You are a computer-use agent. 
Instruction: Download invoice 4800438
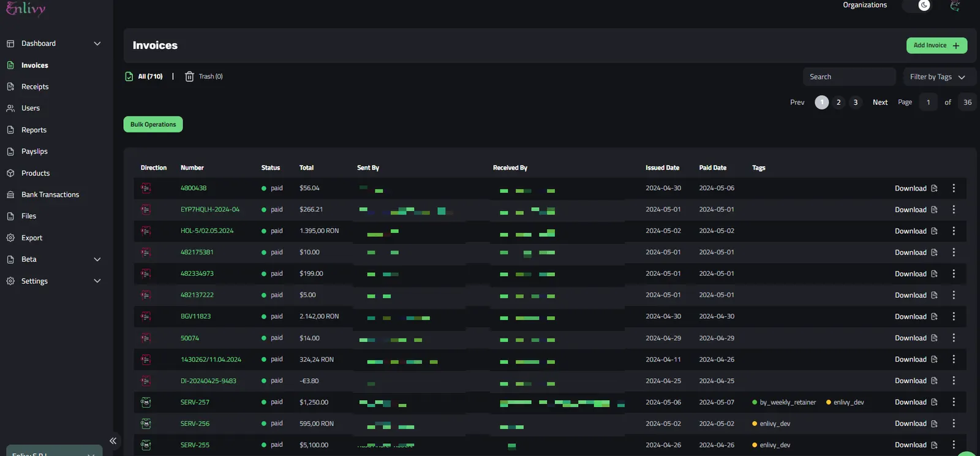[x=916, y=188]
